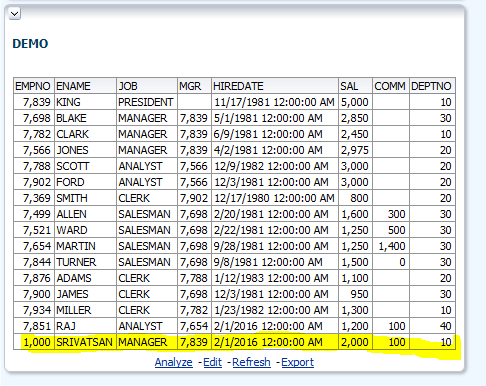
Task: Select the 2,850 salary cell
Action: click(355, 118)
